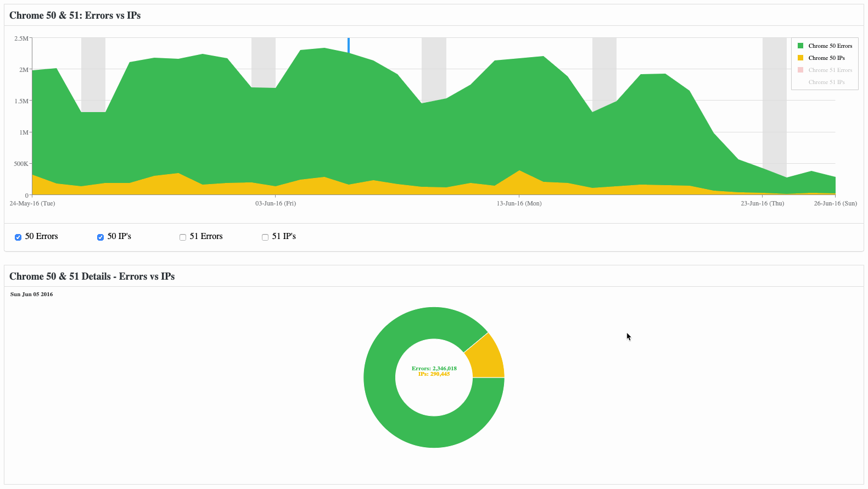Image resolution: width=868 pixels, height=489 pixels.
Task: Uncheck the 50 Errors checkbox
Action: coord(18,237)
